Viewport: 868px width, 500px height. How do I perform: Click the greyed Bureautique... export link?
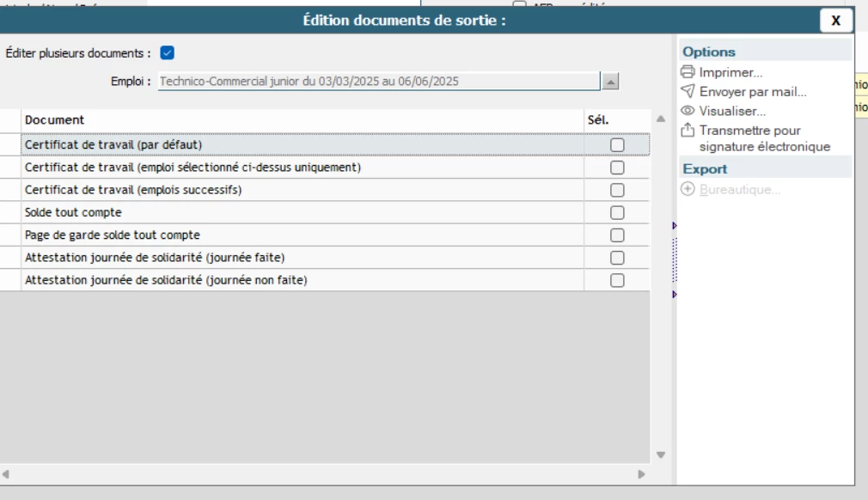pos(740,190)
